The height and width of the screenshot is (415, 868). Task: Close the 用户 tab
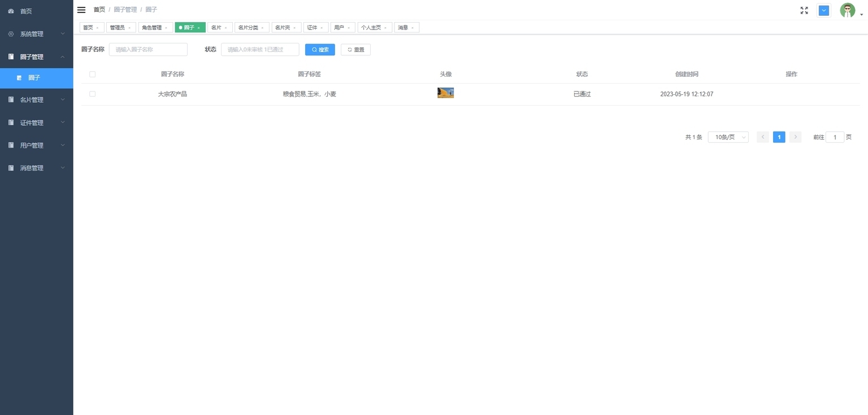(348, 28)
